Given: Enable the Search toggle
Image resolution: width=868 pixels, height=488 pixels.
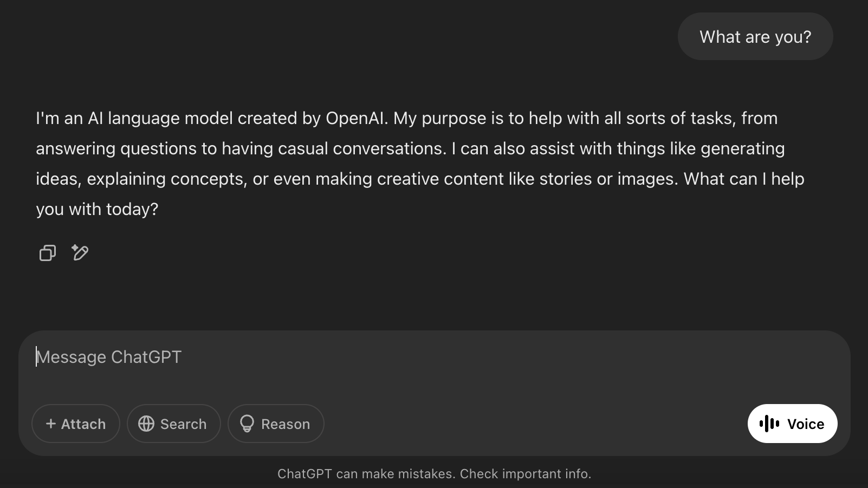Looking at the screenshot, I should tap(173, 424).
